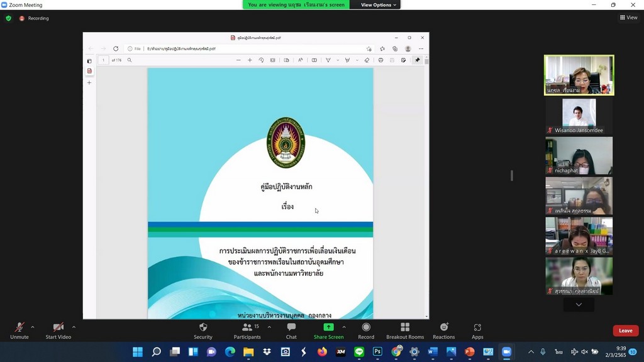Zoom in the PDF with plus
The image size is (644, 362).
250,60
